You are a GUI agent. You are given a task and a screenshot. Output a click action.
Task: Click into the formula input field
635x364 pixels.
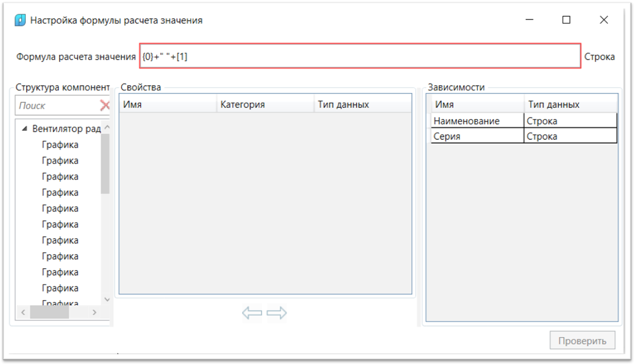pos(359,56)
